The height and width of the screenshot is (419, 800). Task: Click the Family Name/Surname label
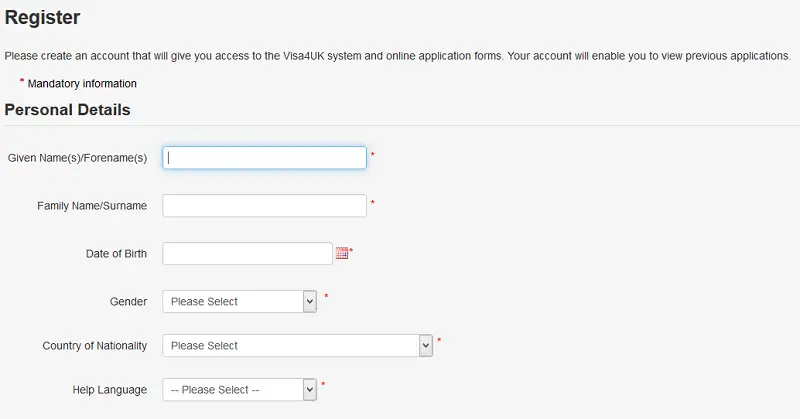(92, 206)
